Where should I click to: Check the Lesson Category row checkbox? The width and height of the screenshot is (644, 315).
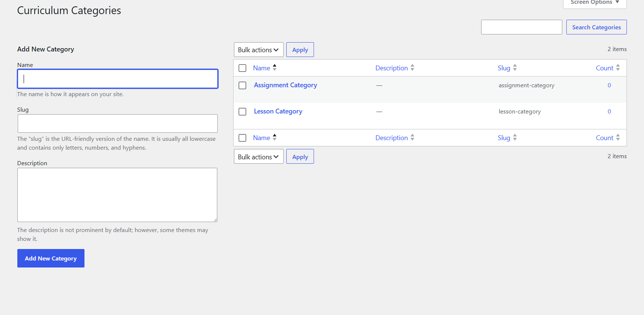tap(242, 112)
